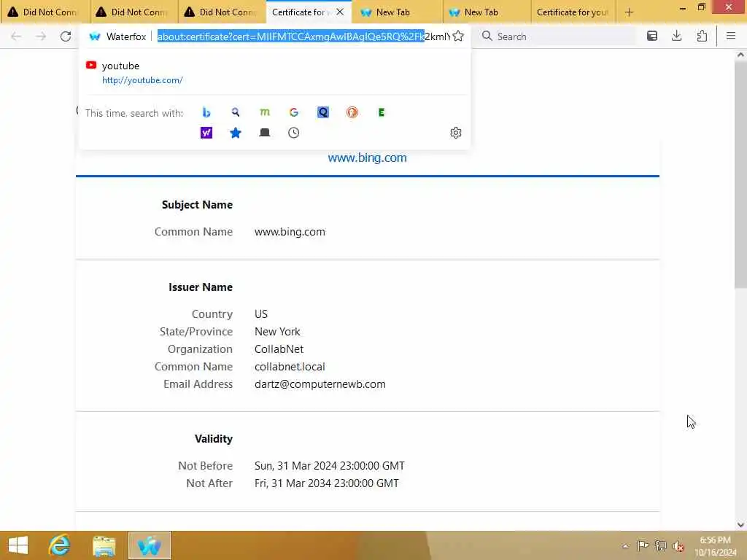Switch to the first Did Not Connect tab
Screen dimensions: 747x560
(x=45, y=12)
